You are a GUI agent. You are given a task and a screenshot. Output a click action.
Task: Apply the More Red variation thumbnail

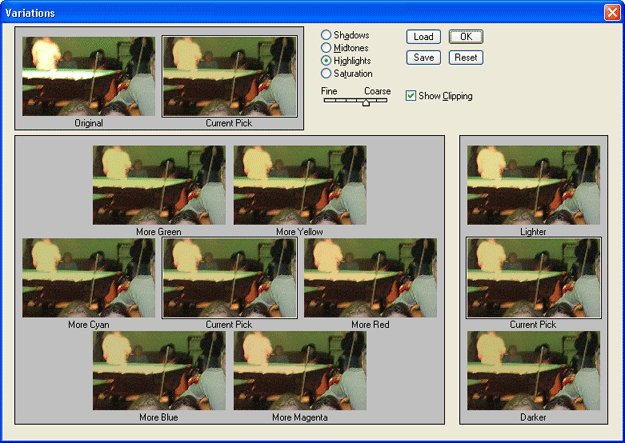point(370,278)
